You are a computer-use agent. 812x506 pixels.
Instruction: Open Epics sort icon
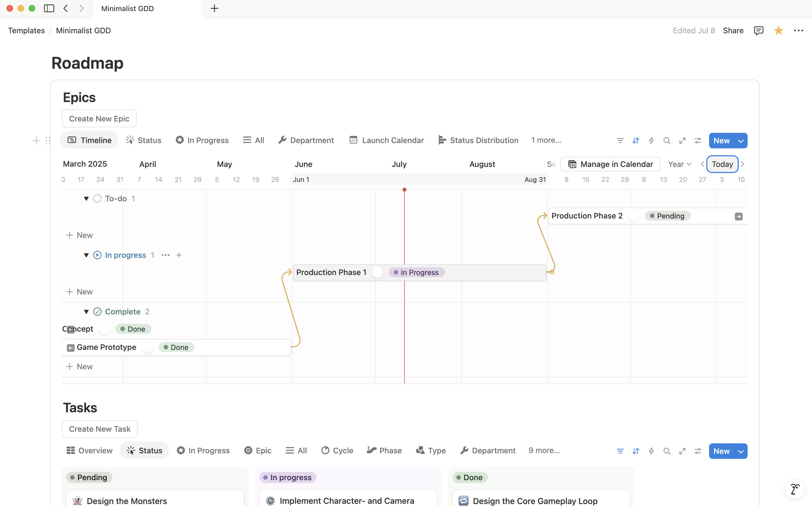[x=636, y=141]
